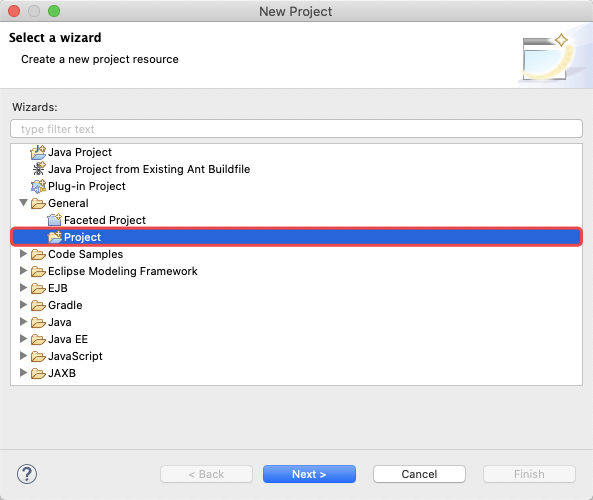Click the Faceted Project icon
This screenshot has width=593, height=500.
click(x=54, y=220)
